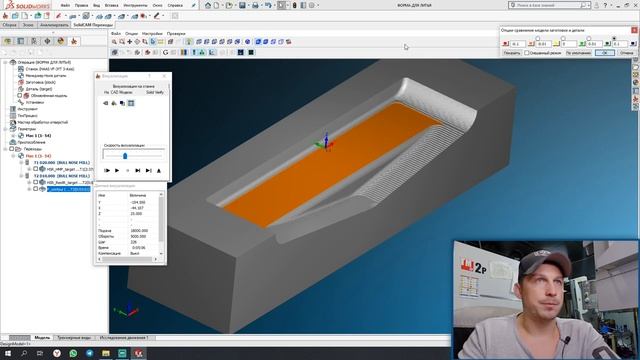Click the highlighted grid icon in simulation dialog

pos(131,103)
